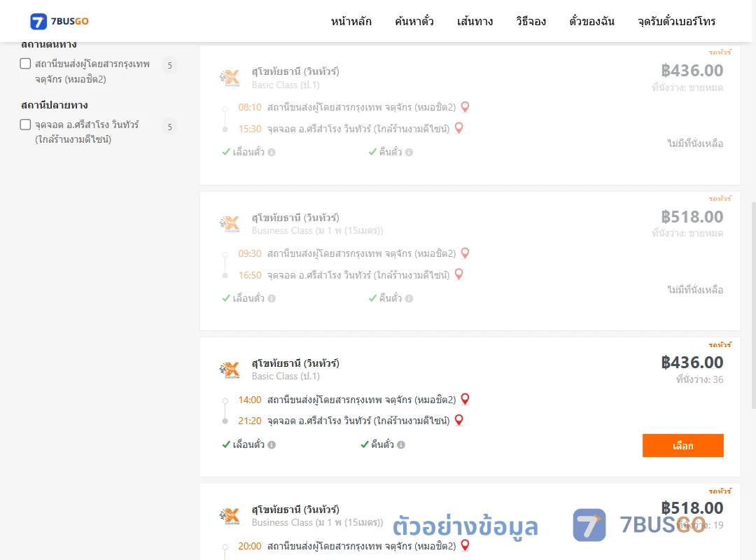Click the ฿518.00 price of the 09:30 trip
Image resolution: width=756 pixels, height=560 pixels.
click(x=692, y=216)
